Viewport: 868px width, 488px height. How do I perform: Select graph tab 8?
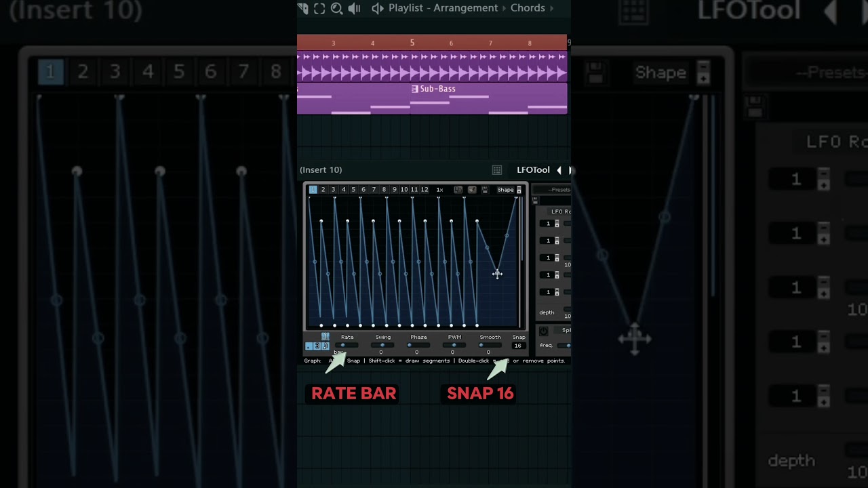(x=384, y=190)
